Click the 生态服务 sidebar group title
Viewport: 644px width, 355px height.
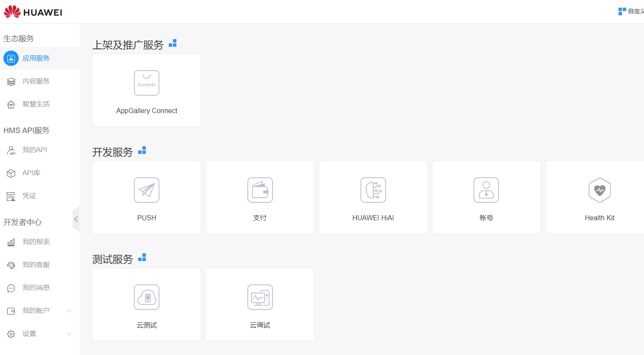(x=19, y=38)
